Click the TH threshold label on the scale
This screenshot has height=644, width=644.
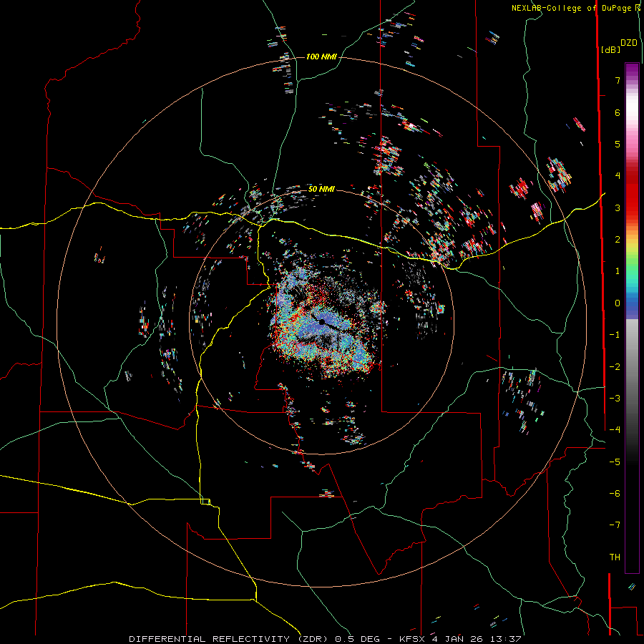point(615,557)
